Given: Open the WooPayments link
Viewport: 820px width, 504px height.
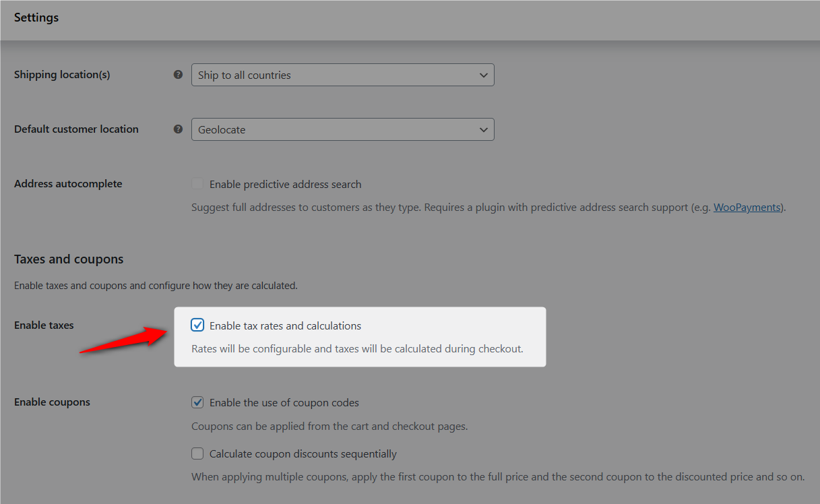Looking at the screenshot, I should (x=747, y=208).
